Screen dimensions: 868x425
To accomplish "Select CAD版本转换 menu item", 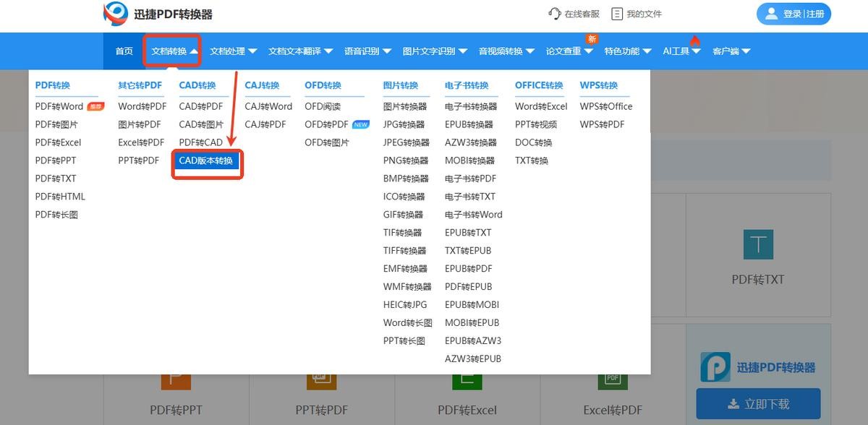I will [206, 160].
